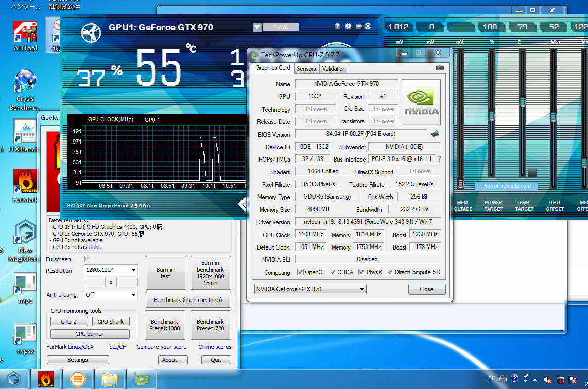Viewport: 588px width, 389px height.
Task: Click the custom resolution width input field
Action: coord(94,282)
